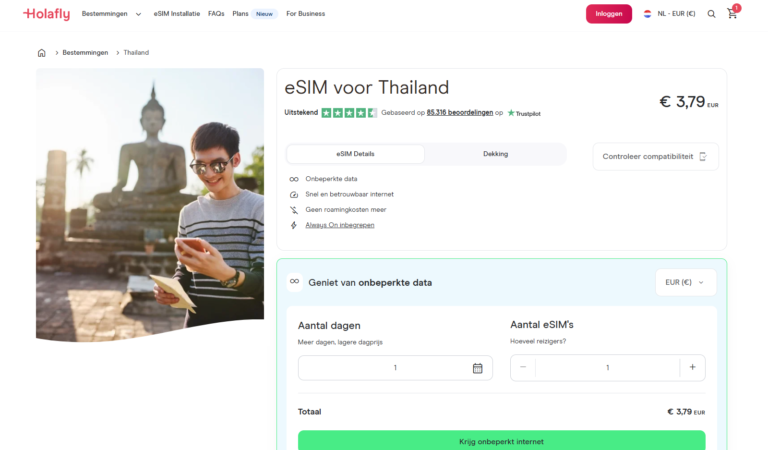Screen dimensions: 768x450
Task: Click the Inloggen button
Action: 609,14
